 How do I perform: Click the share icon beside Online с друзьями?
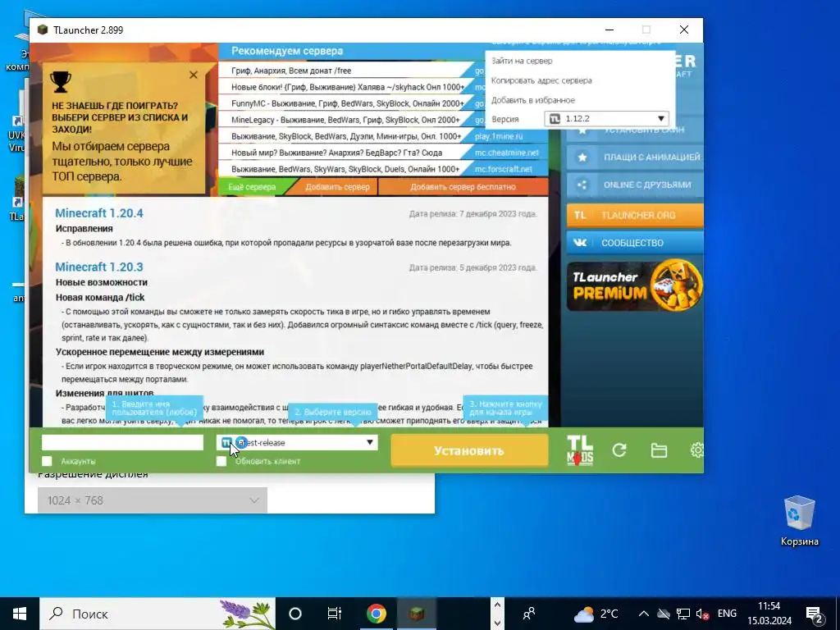click(582, 185)
